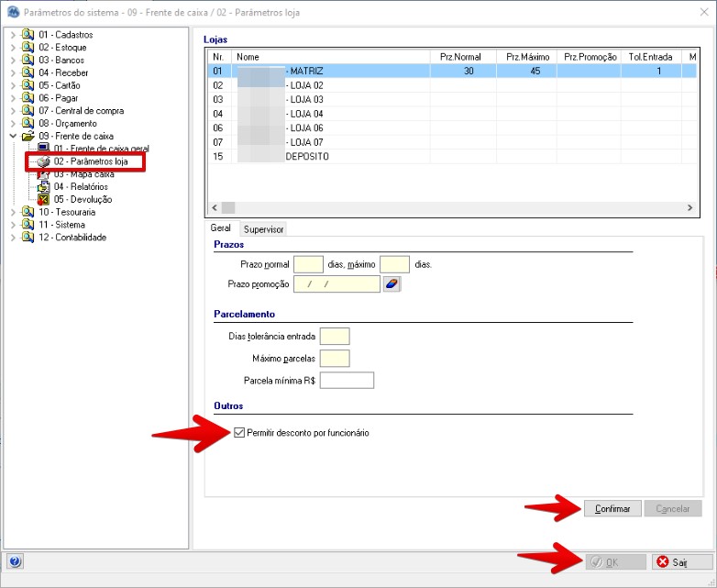Viewport: 717px width, 588px height.
Task: Click the máximo dias input field
Action: coord(394,264)
